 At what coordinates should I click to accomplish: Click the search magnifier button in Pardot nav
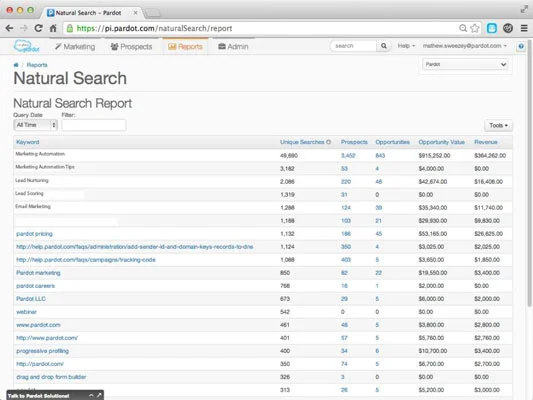point(384,46)
